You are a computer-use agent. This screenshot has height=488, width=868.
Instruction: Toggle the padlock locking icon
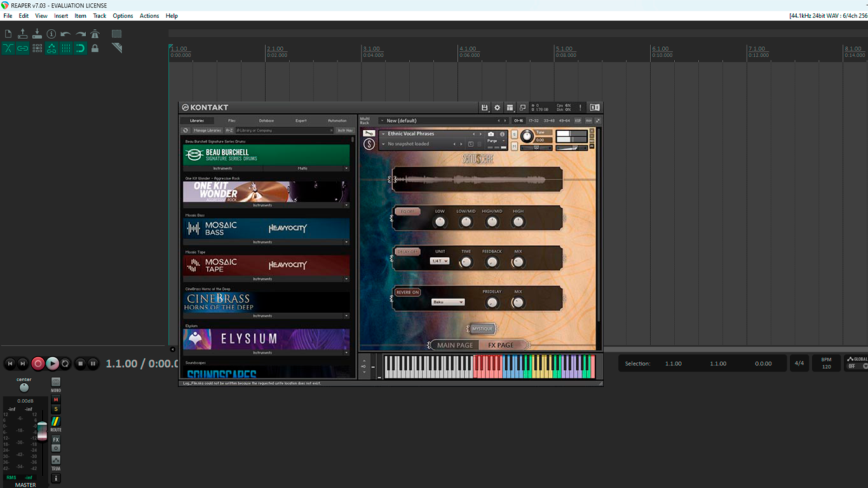pyautogui.click(x=95, y=48)
